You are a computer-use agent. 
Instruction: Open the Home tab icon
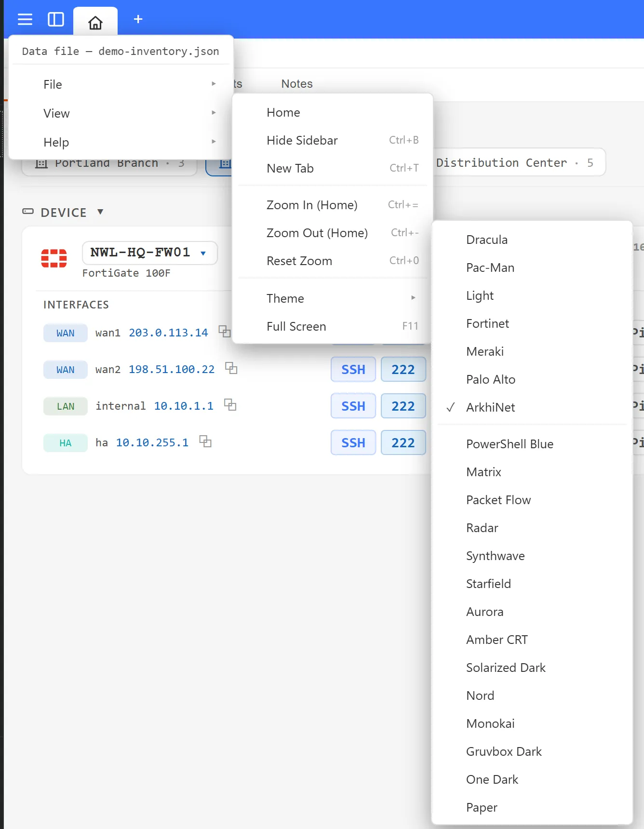point(95,22)
